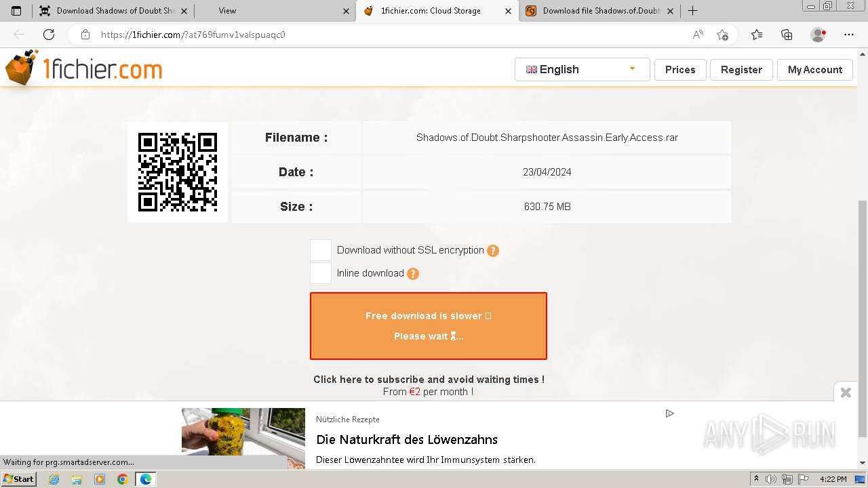This screenshot has height=488, width=868.
Task: Click the 4:22 PM taskbar clock
Action: [x=833, y=479]
